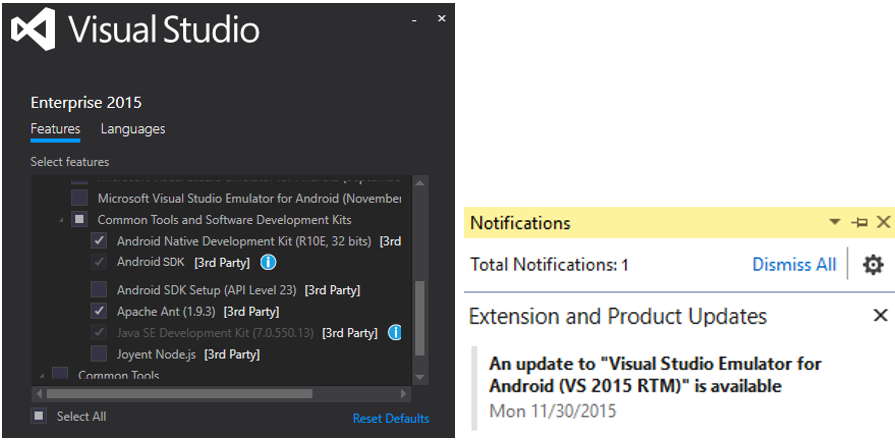This screenshot has height=441, width=895.
Task: Close the Notifications panel
Action: click(x=882, y=223)
